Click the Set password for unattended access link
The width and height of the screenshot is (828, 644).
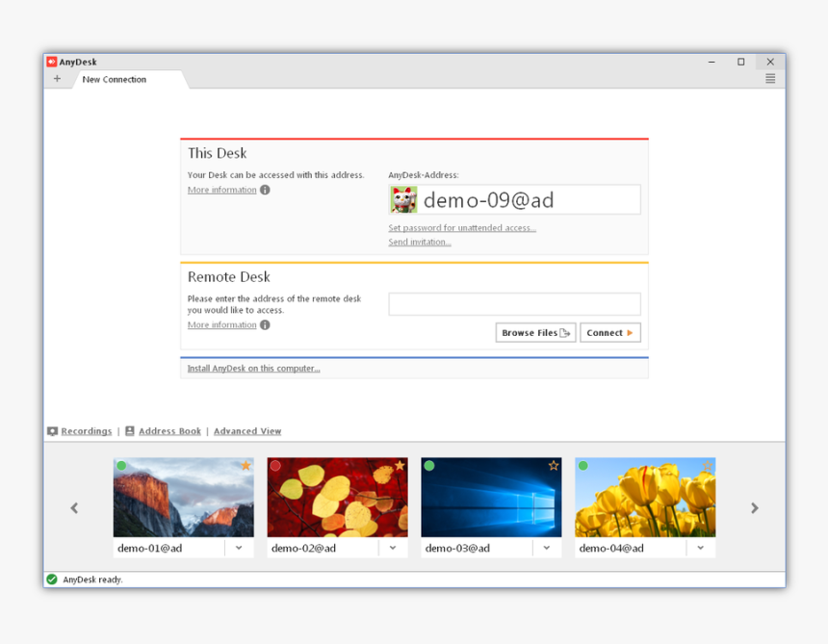[x=462, y=227]
